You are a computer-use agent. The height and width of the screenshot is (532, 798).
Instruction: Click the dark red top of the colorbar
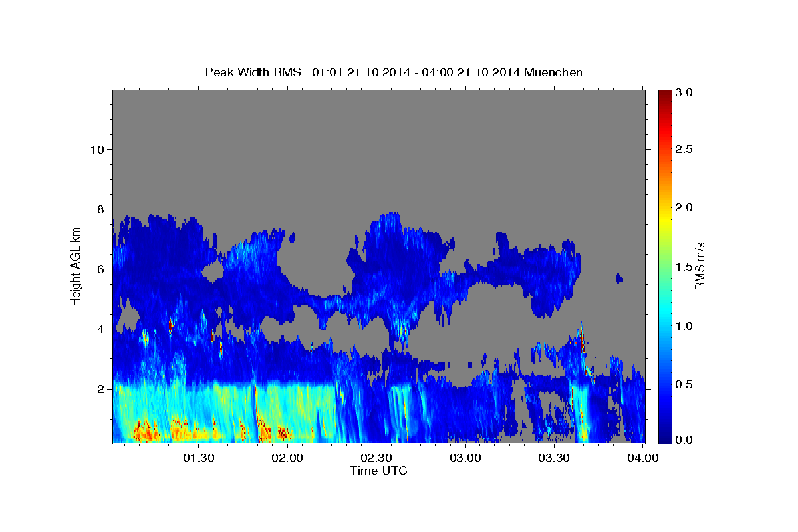664,96
